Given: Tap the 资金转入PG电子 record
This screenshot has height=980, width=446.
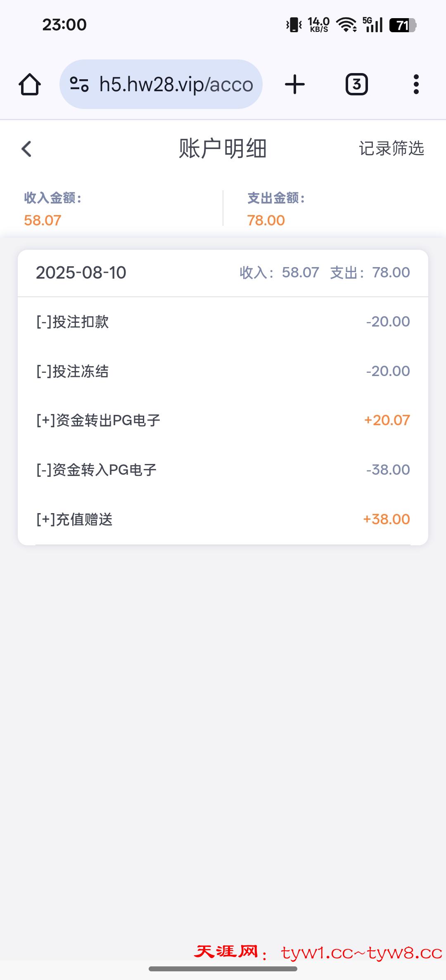Looking at the screenshot, I should tap(223, 470).
